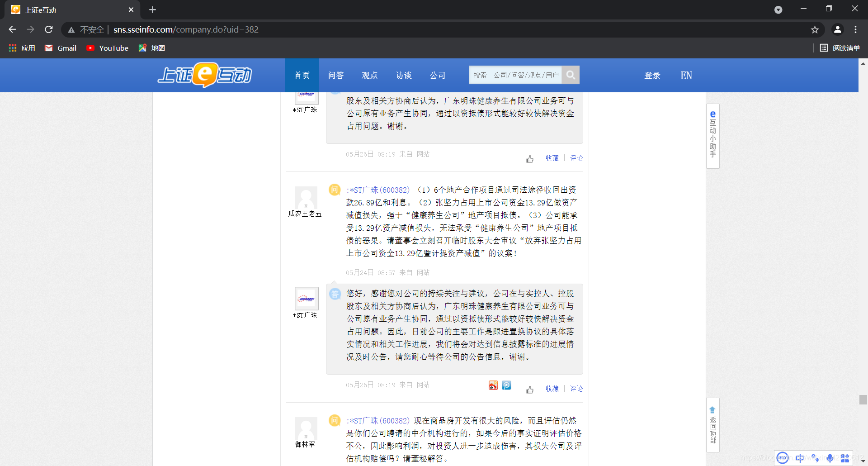Click *ST广珠 company avatar beside second answer
868x466 pixels.
point(307,299)
